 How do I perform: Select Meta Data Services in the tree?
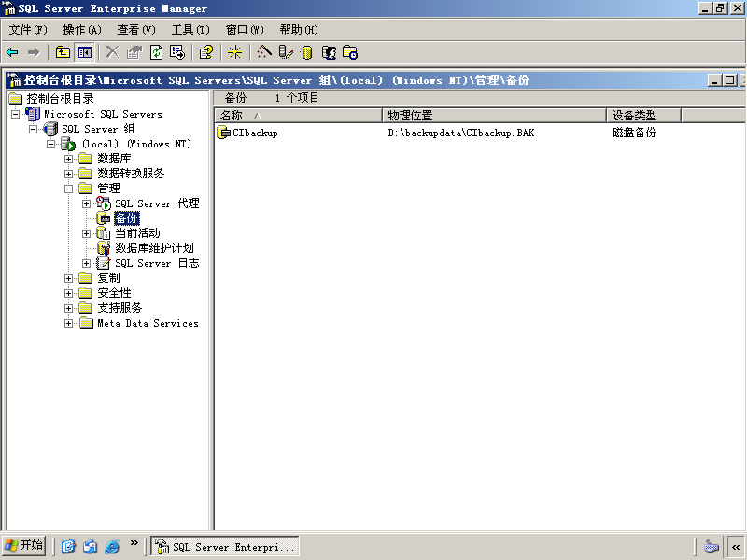pos(148,323)
